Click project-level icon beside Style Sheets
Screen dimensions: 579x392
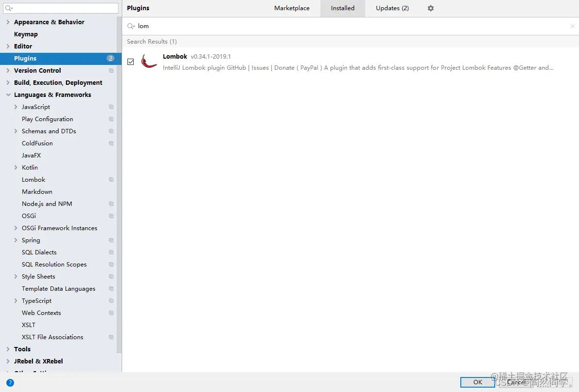tap(111, 277)
